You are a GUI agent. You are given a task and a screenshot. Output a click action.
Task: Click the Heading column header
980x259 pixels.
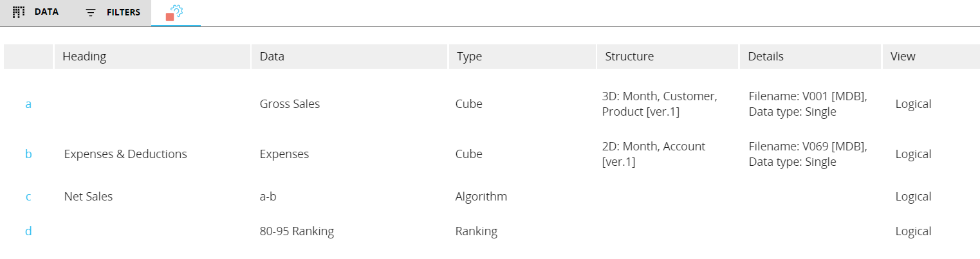pos(84,57)
